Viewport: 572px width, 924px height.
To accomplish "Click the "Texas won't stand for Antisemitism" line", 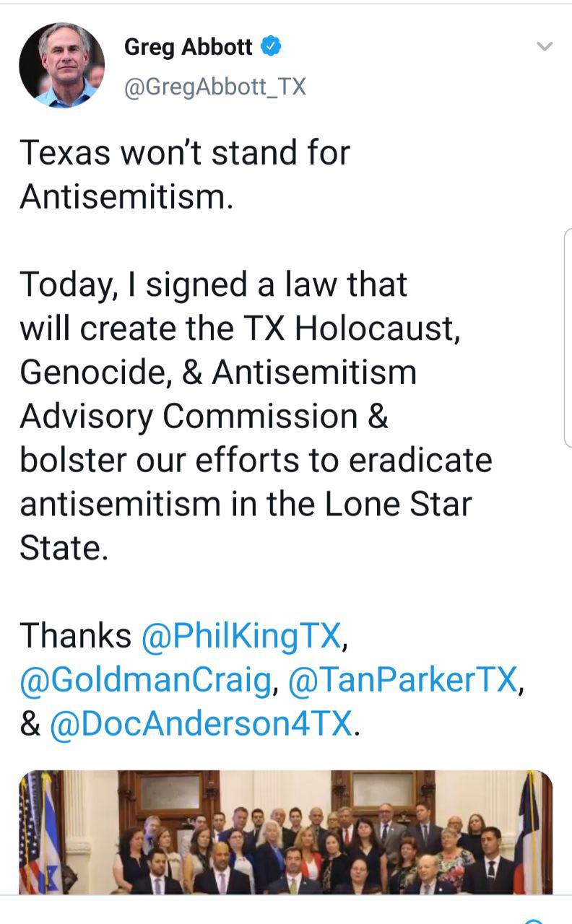I will click(x=185, y=174).
